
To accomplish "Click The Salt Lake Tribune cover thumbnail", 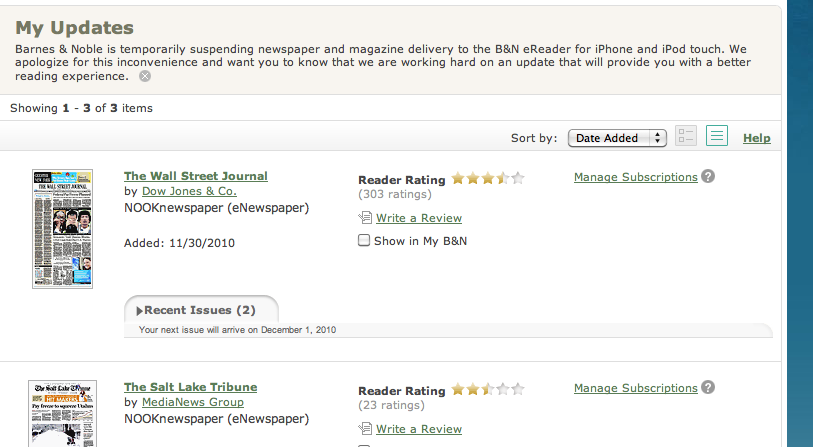I will 62,413.
